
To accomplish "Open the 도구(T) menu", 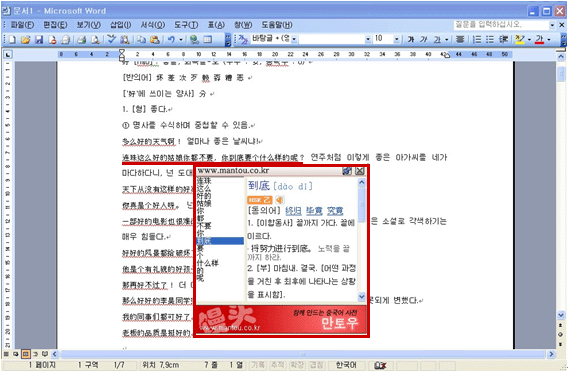I will point(186,25).
